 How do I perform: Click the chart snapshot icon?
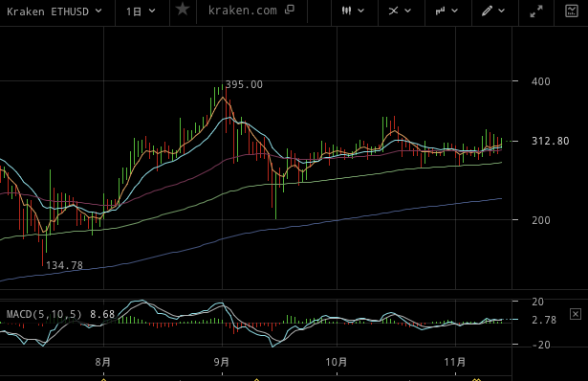[572, 11]
